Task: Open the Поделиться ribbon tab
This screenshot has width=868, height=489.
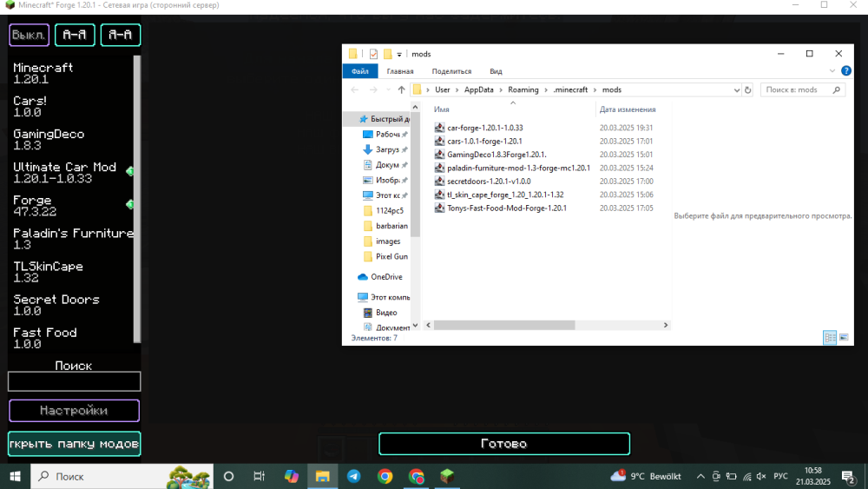Action: click(451, 71)
